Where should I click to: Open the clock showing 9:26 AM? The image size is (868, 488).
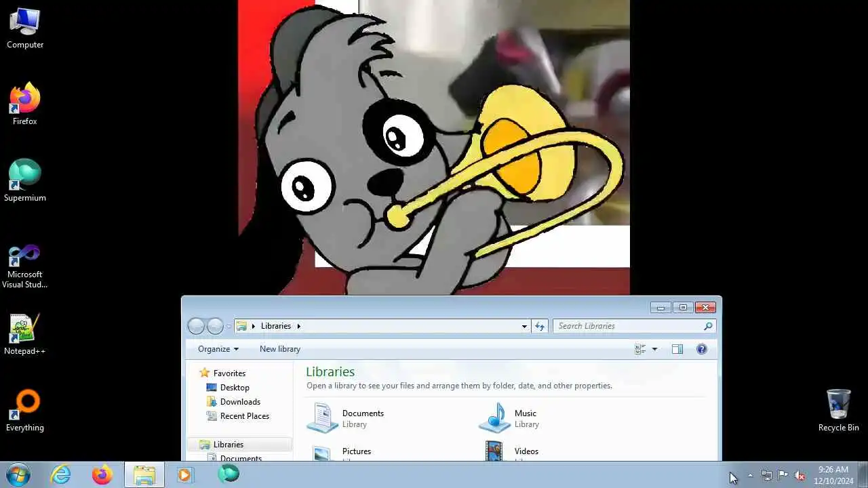click(833, 475)
